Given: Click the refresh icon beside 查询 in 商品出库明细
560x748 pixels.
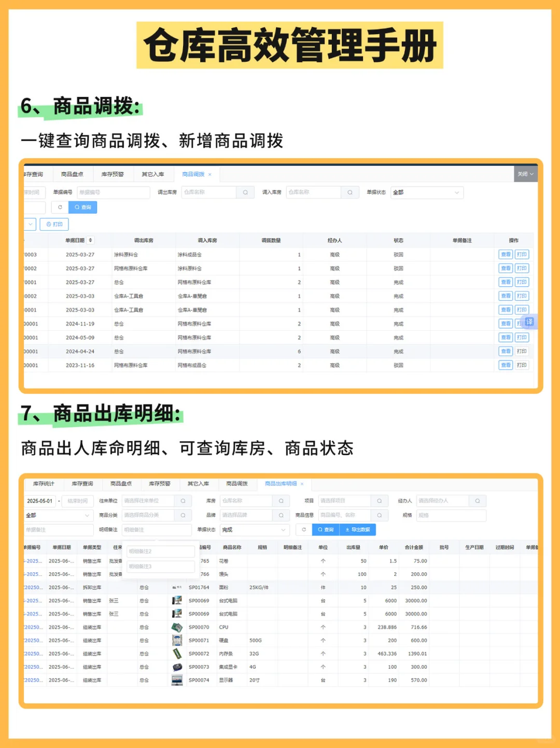Looking at the screenshot, I should [303, 529].
